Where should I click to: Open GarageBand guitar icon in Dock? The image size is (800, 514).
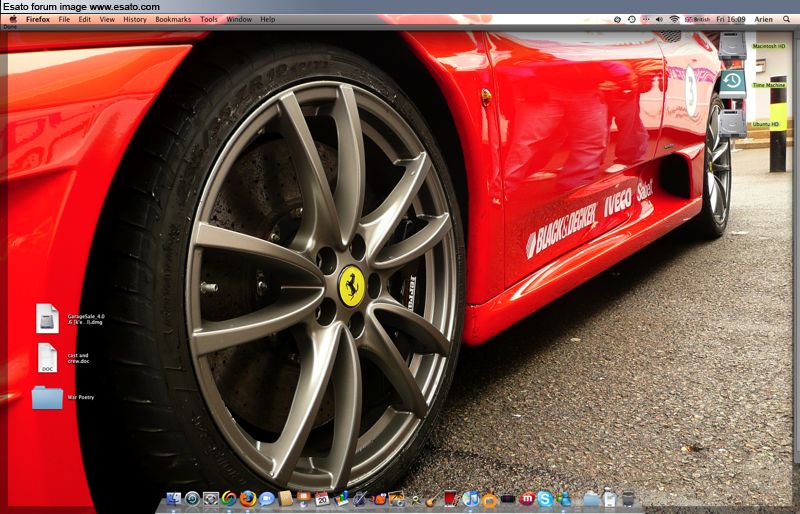pos(431,499)
